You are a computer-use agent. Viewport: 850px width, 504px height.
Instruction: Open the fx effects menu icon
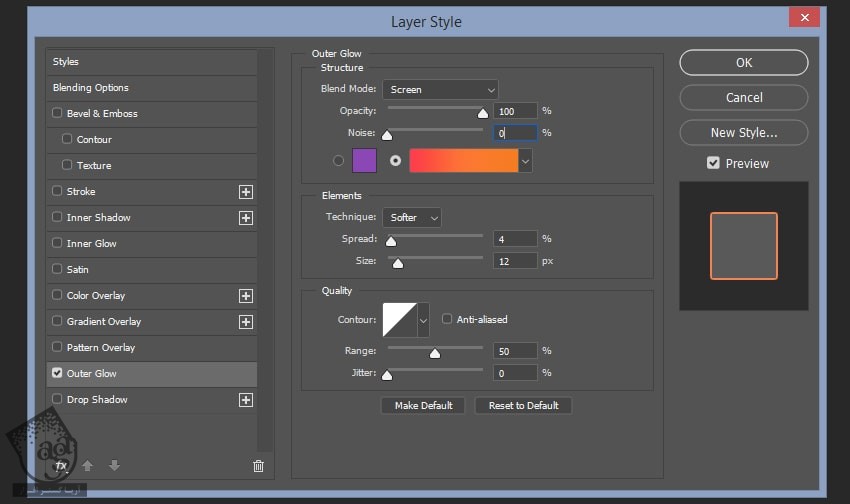point(61,465)
